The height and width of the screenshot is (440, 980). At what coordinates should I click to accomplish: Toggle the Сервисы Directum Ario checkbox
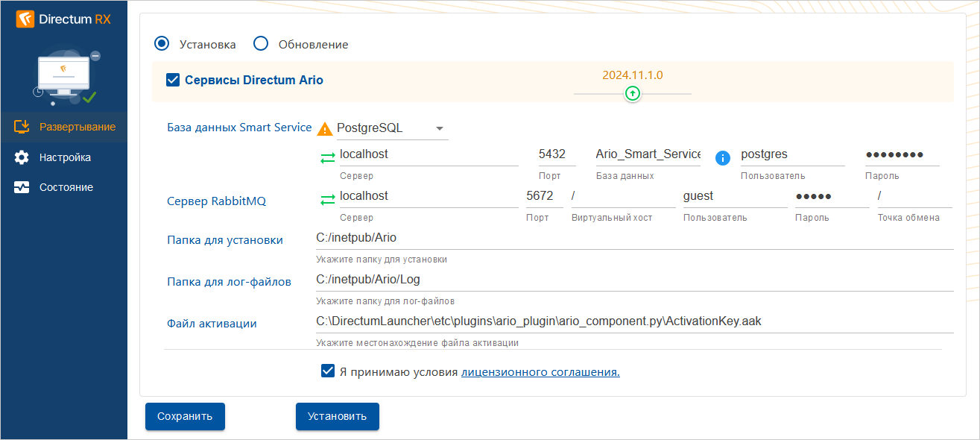[173, 80]
